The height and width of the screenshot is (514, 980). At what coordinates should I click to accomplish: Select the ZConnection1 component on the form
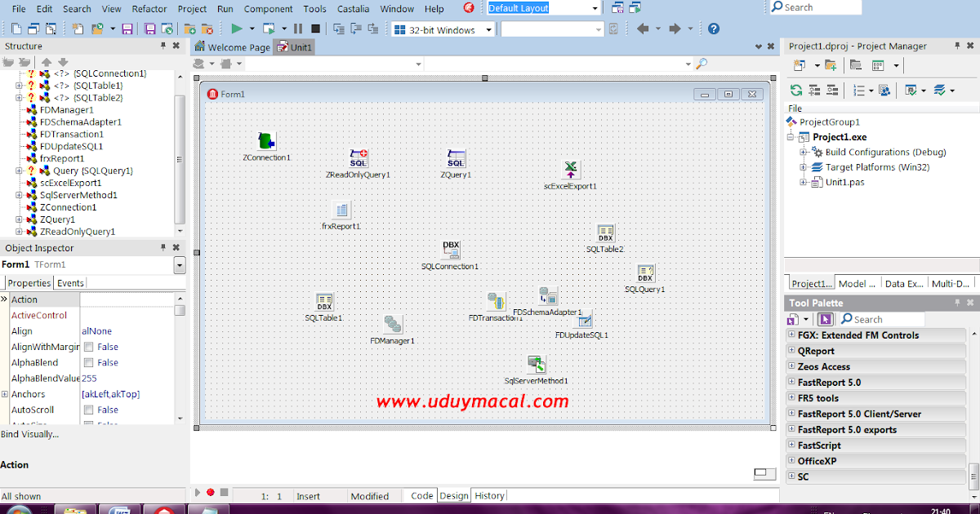(267, 140)
